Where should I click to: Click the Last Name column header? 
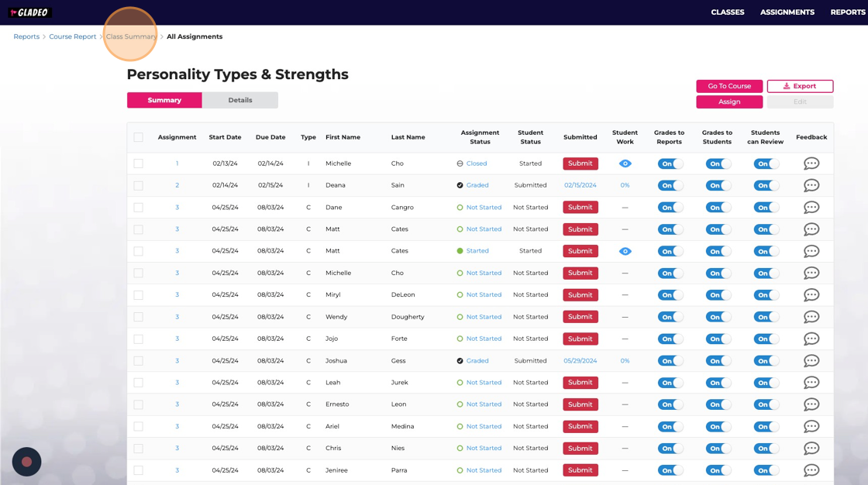(408, 137)
